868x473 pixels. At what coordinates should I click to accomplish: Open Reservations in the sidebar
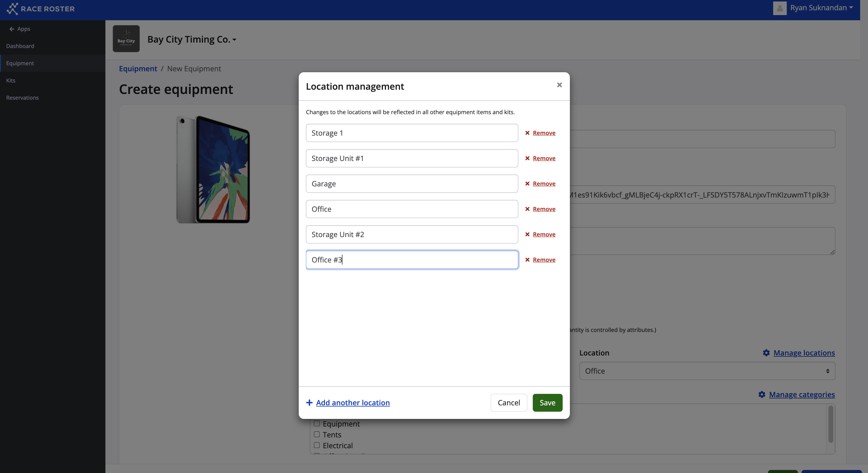22,97
